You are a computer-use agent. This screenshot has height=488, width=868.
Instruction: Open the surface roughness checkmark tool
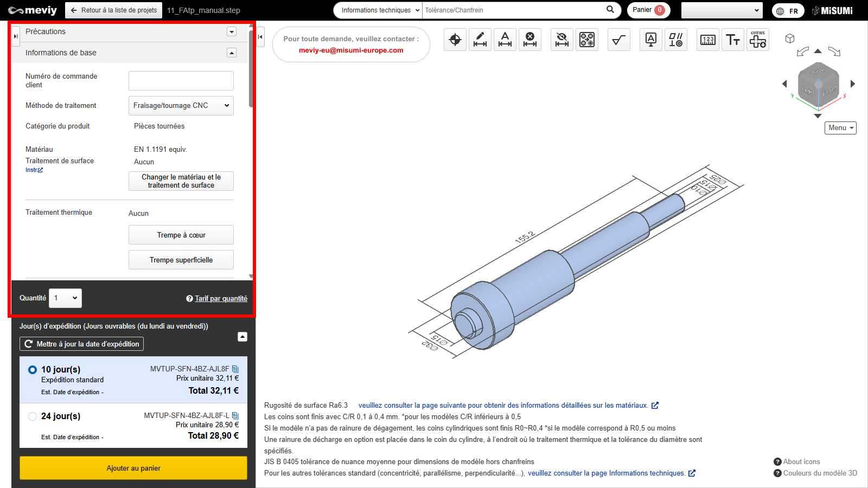(619, 40)
